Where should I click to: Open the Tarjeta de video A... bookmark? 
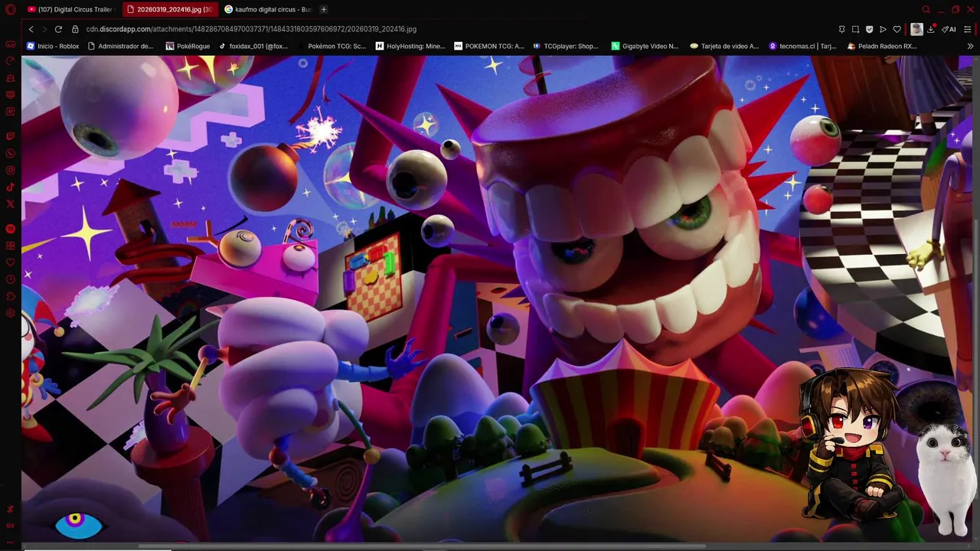click(724, 46)
